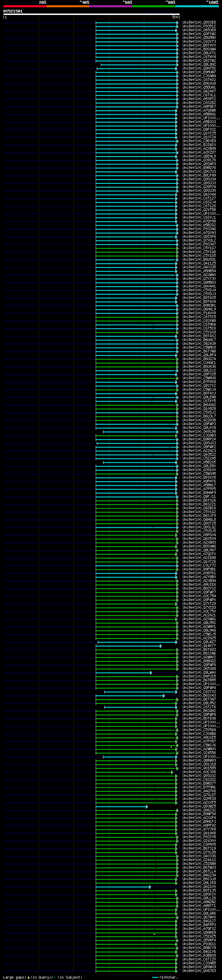Click the short cyan bar for UniRef100_Q14K77

click(129, 646)
